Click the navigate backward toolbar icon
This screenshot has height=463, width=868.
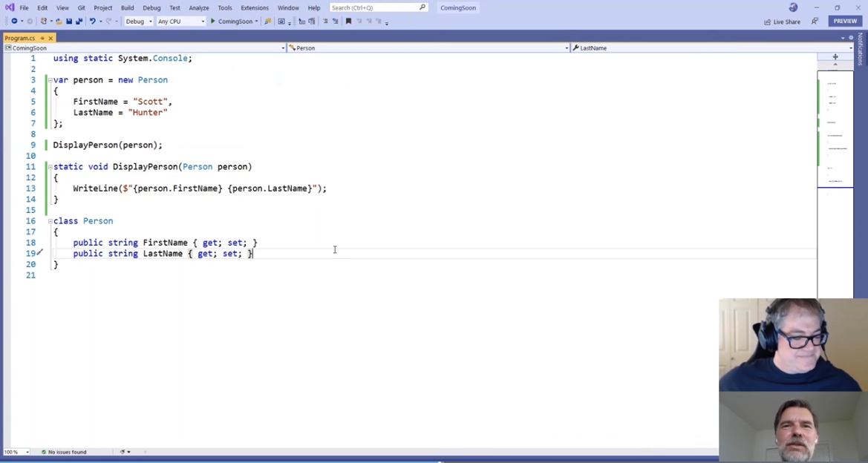point(14,22)
